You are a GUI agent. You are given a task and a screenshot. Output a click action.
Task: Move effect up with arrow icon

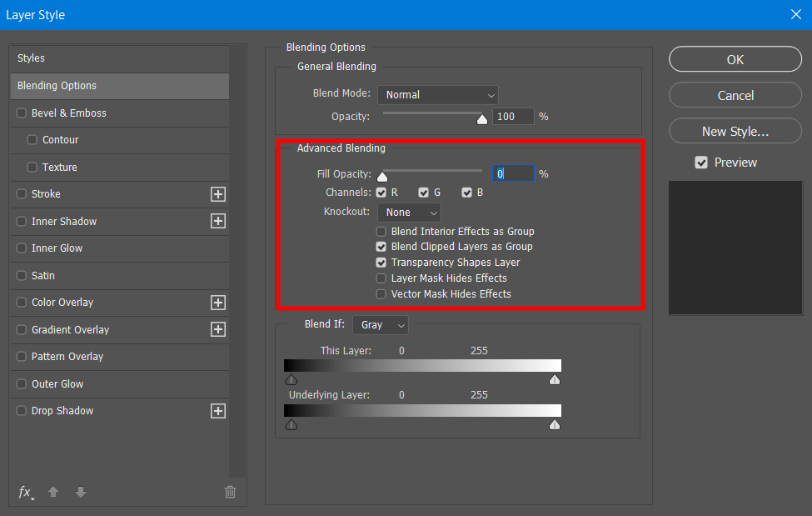[53, 492]
